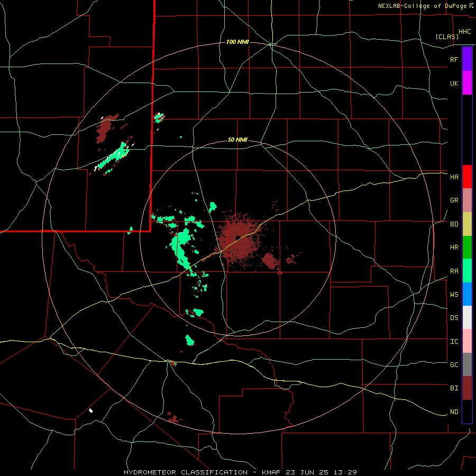The image size is (476, 476).
Task: Click the 'IC' legend label
Action: 454,342
